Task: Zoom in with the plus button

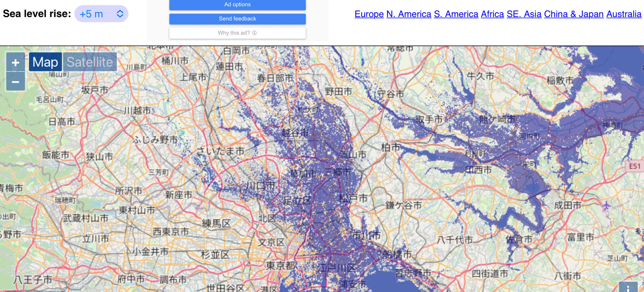Action: coord(15,62)
